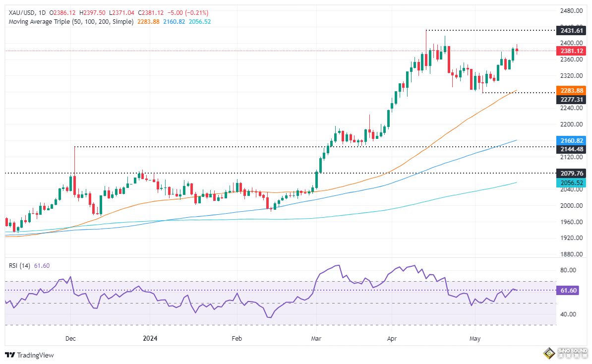Click the TradingView logo icon
The height and width of the screenshot is (364, 592).
click(9, 355)
